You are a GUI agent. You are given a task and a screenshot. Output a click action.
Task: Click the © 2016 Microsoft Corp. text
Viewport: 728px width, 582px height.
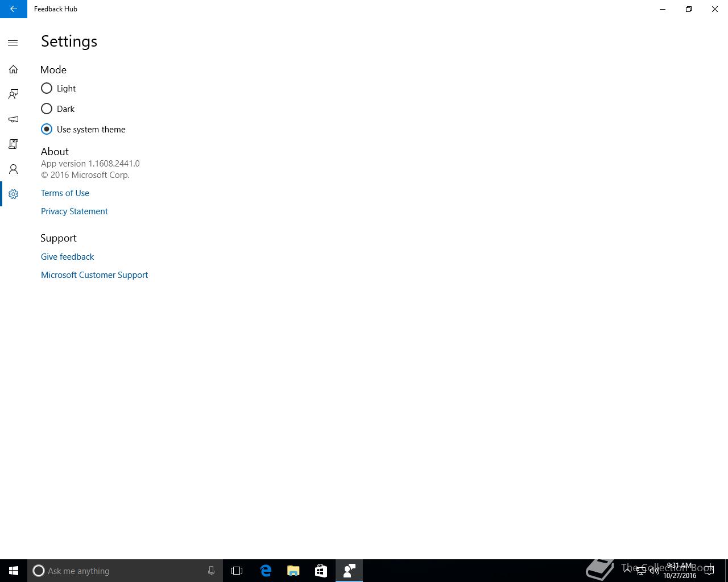point(85,175)
